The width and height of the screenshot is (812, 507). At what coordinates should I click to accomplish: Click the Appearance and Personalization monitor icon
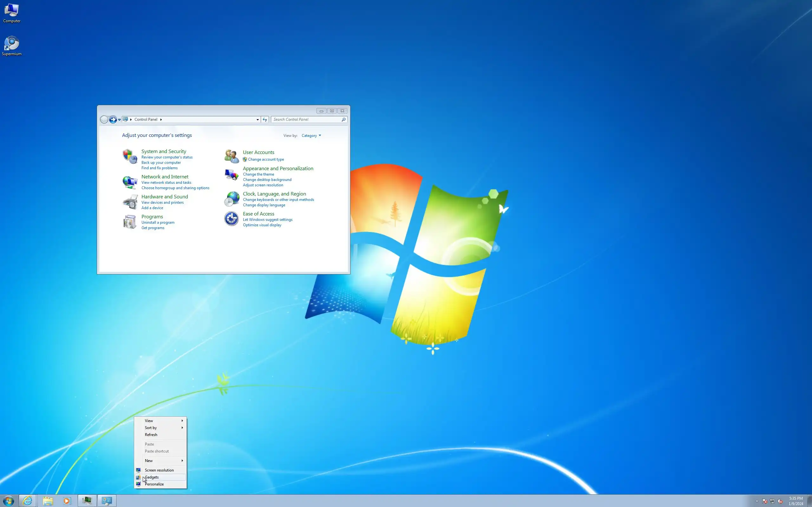point(232,175)
